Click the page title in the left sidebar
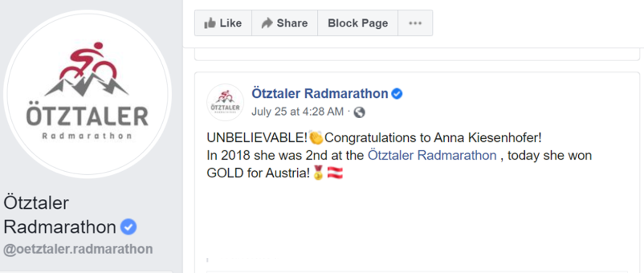Viewport: 644px width, 273px height. (x=60, y=214)
